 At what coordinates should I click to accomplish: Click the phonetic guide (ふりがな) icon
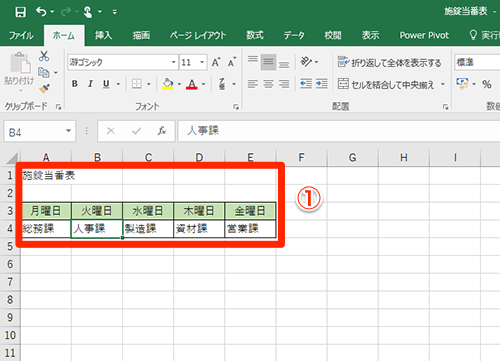tap(222, 84)
